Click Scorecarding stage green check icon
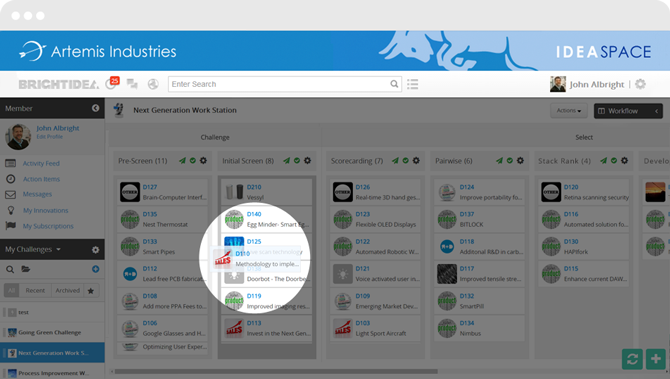670x379 pixels. click(x=406, y=161)
